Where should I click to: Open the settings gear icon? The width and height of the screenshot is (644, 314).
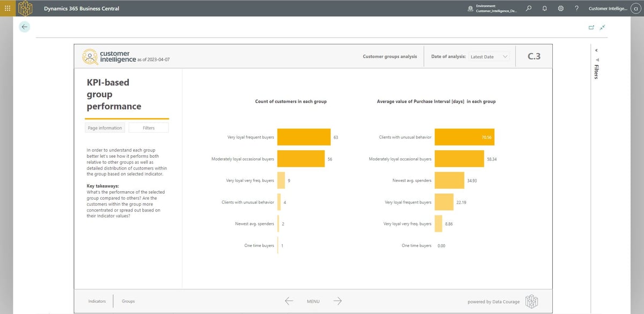(560, 9)
